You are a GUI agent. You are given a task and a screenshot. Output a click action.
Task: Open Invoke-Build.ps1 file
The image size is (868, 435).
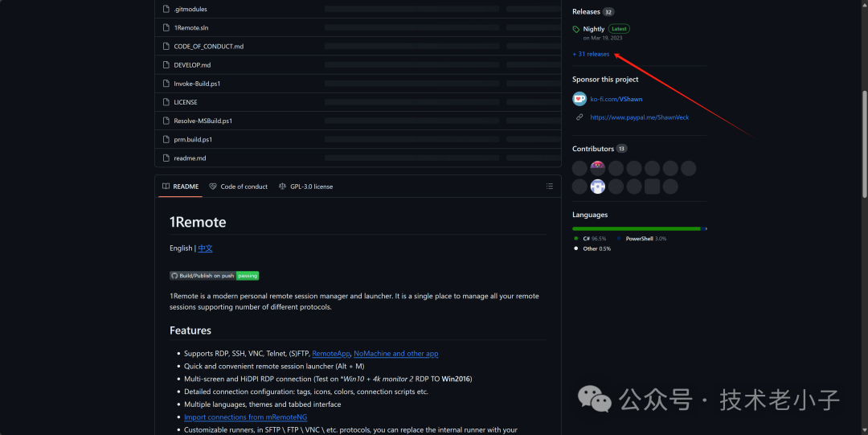coord(197,84)
